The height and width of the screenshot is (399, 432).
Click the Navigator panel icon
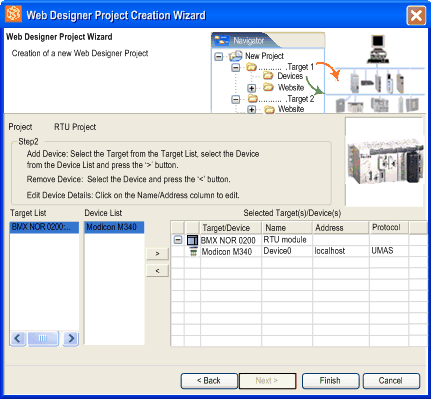coord(221,41)
